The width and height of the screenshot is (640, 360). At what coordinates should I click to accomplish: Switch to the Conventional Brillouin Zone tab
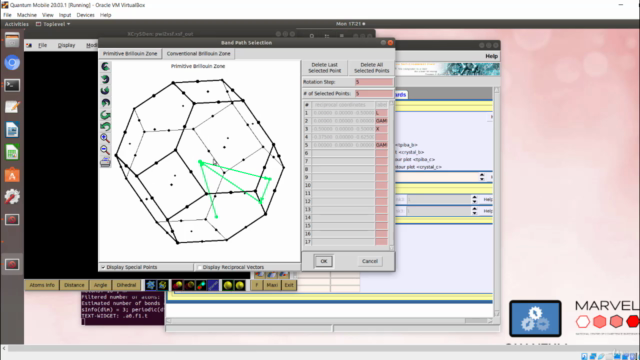pyautogui.click(x=198, y=53)
